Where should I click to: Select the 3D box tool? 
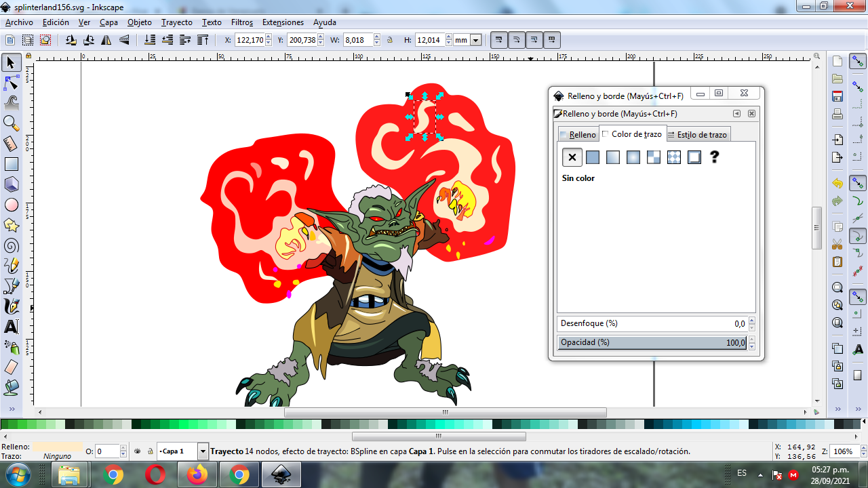pyautogui.click(x=11, y=184)
